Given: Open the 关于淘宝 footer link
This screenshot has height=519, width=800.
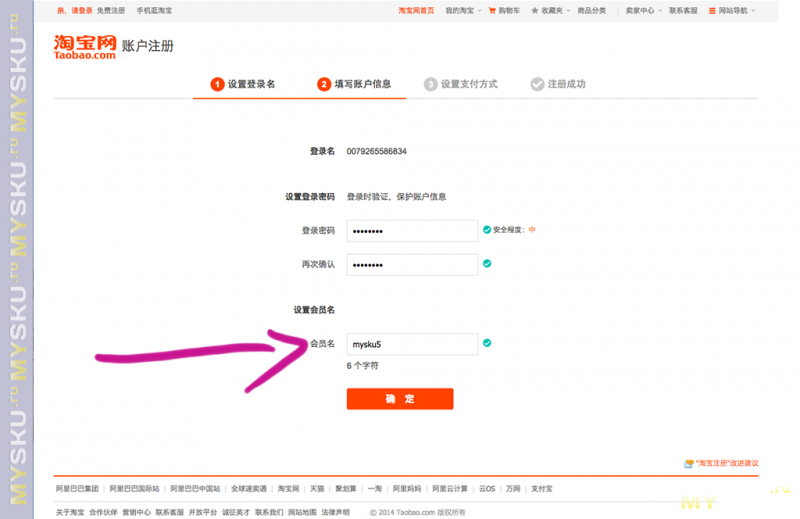Looking at the screenshot, I should (x=70, y=512).
